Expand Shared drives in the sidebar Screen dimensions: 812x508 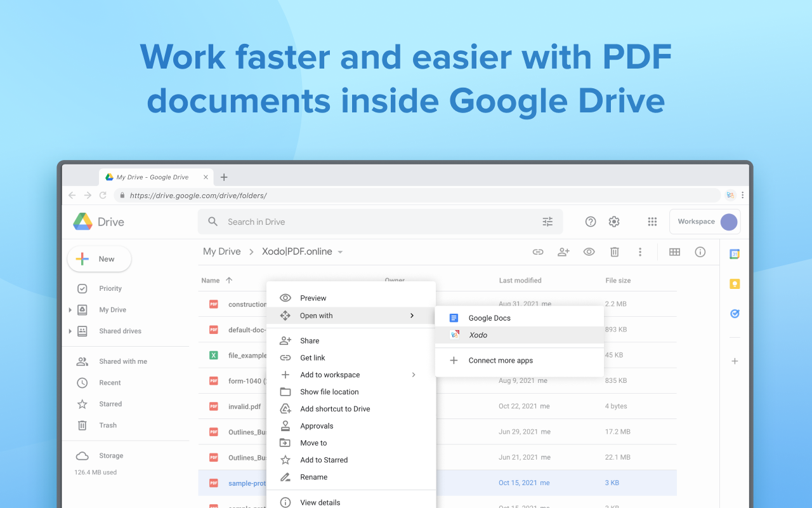[x=70, y=331]
